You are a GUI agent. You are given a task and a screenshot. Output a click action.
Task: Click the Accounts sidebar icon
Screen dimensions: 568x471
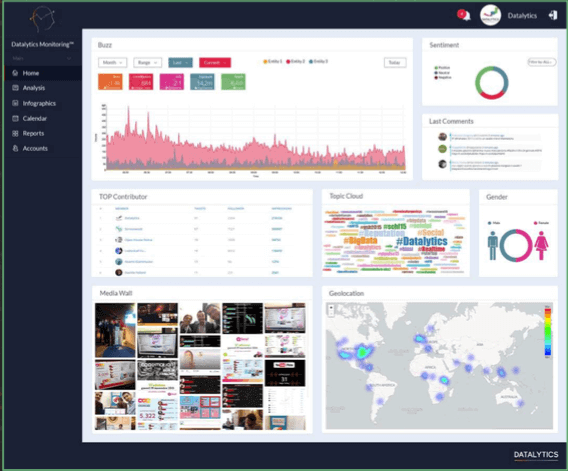click(x=15, y=149)
